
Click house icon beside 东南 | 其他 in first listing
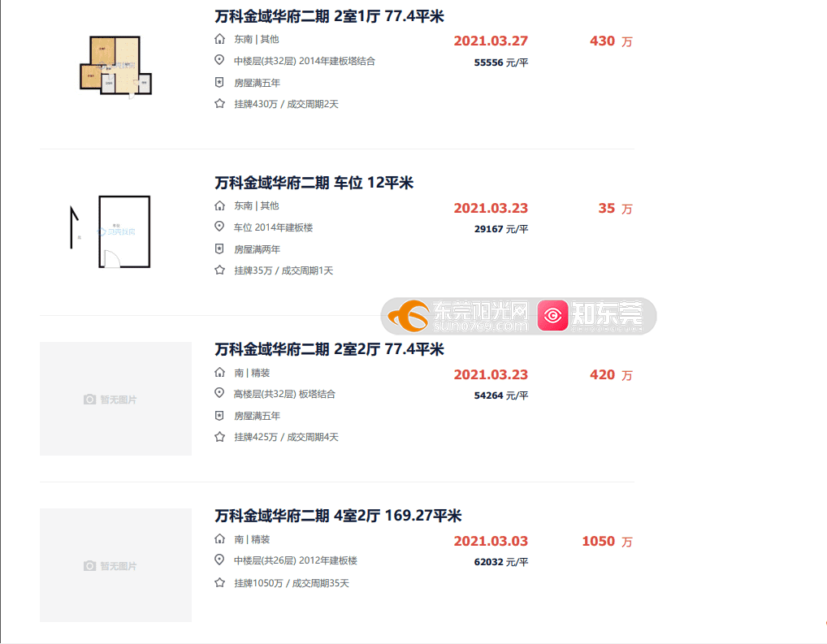[x=220, y=39]
